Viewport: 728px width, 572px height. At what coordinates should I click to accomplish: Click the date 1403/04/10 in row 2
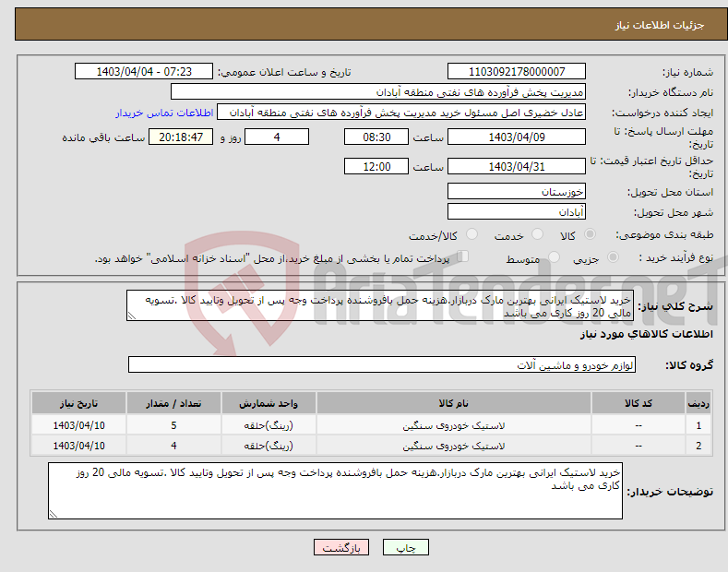click(x=79, y=446)
